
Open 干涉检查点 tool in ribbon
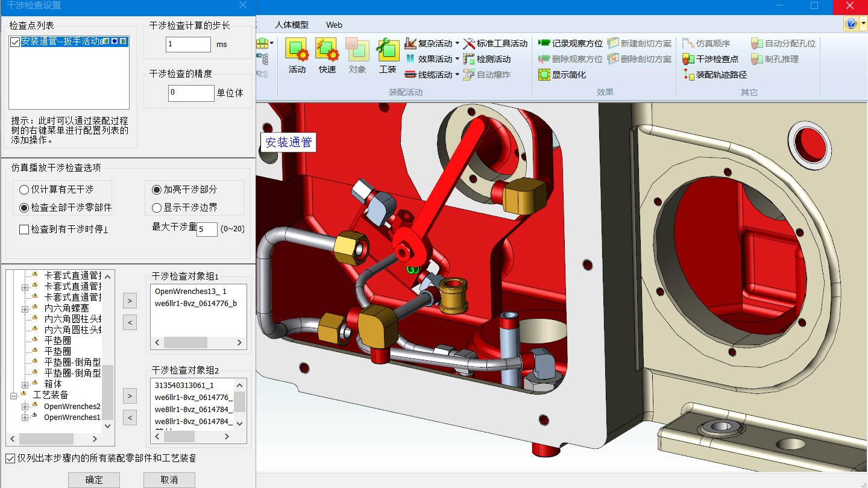tap(710, 59)
